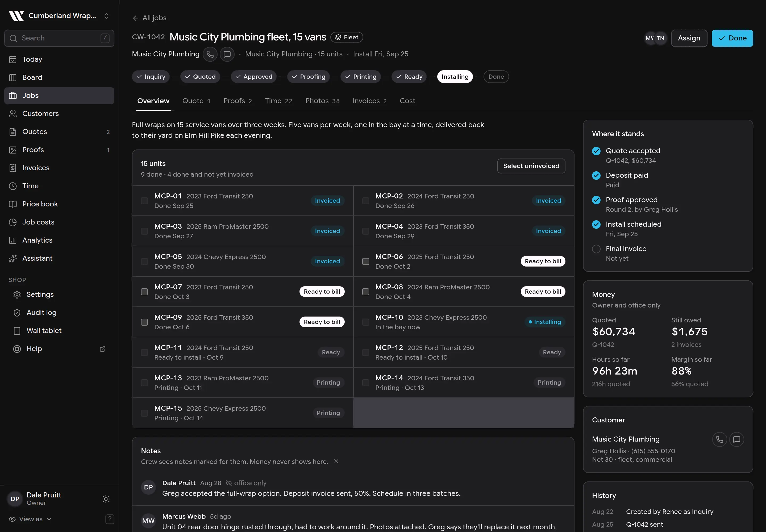Click Select uninvoiced
The width and height of the screenshot is (766, 532).
tap(531, 166)
